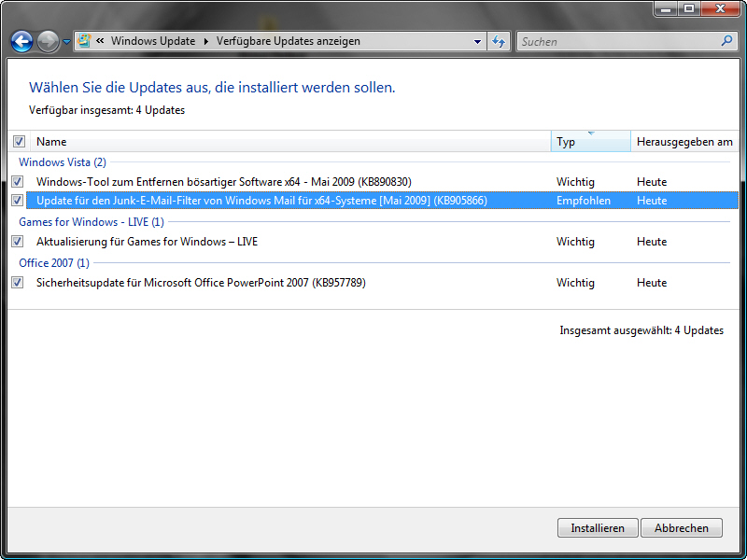Click the blue Back arrow button
747x560 pixels.
tap(21, 41)
